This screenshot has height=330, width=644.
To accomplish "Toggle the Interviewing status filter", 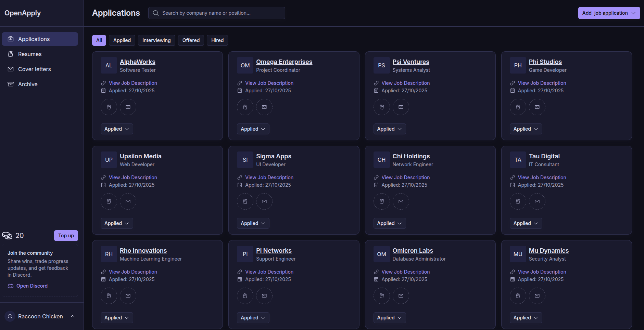I will [x=156, y=40].
